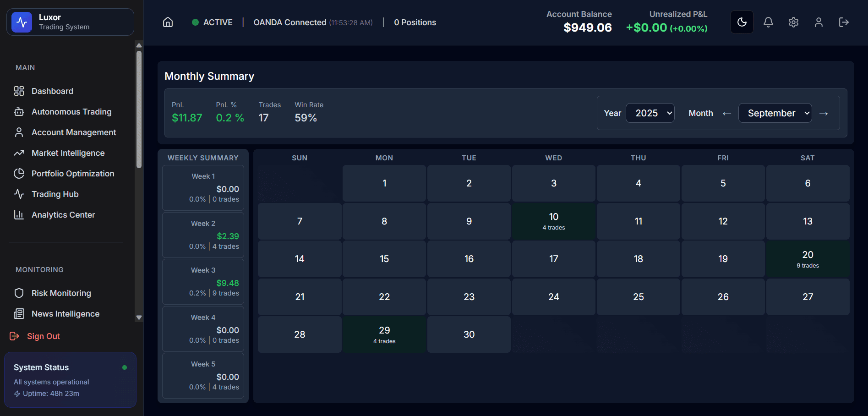Screen dimensions: 868x416
Task: Open settings with the gear icon
Action: [x=793, y=22]
